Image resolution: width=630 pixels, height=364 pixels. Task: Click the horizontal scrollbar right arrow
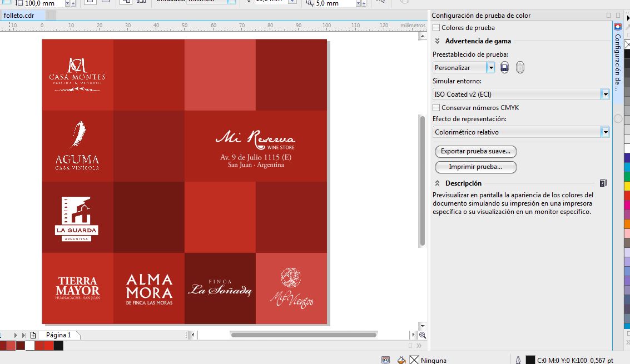pyautogui.click(x=413, y=335)
